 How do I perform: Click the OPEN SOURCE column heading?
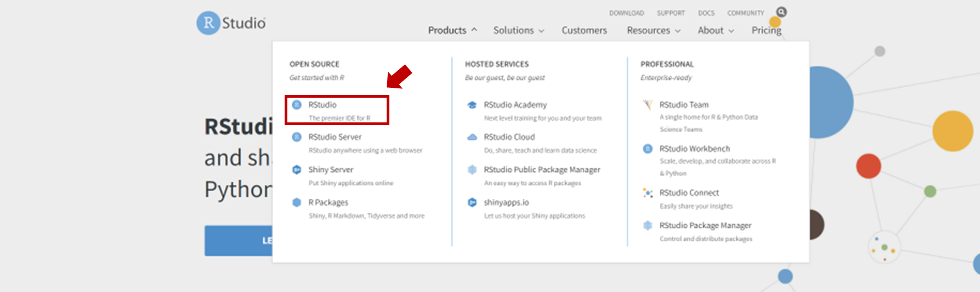(x=314, y=64)
